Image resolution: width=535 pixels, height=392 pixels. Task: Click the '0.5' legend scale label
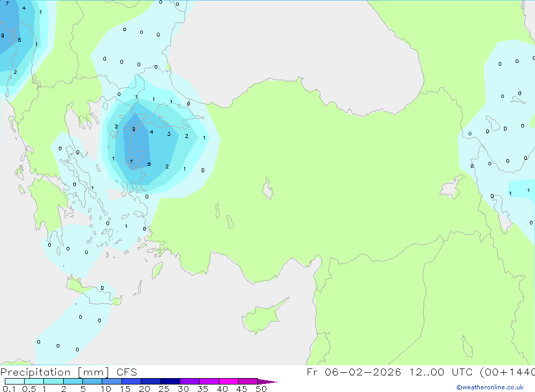point(29,389)
